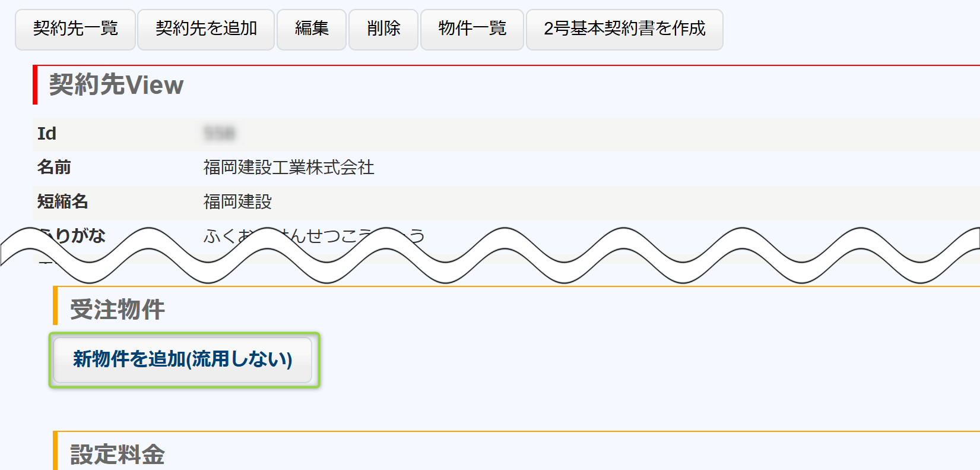Click the 短縮名 field label
Image resolution: width=980 pixels, height=470 pixels.
(62, 202)
